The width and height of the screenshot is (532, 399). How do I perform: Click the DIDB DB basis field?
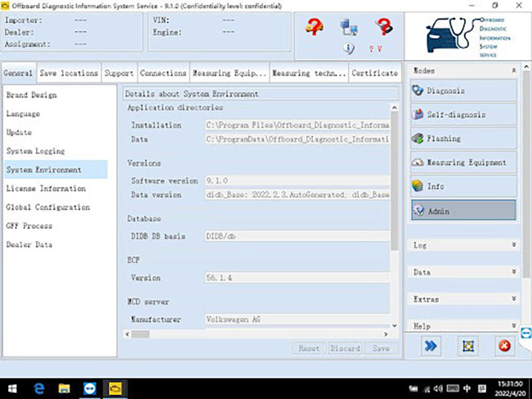tap(297, 236)
